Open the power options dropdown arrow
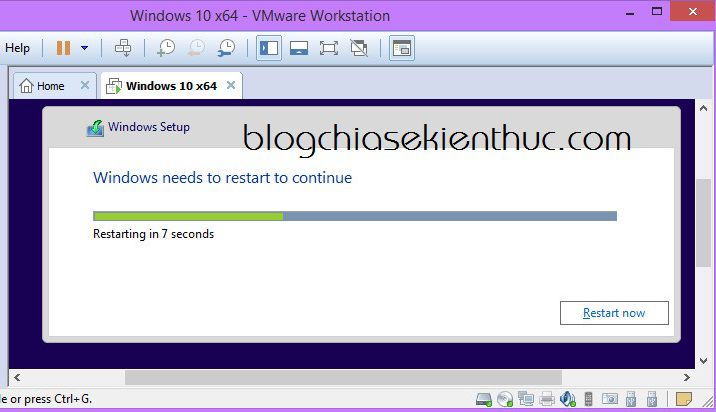The image size is (716, 412). [x=84, y=48]
